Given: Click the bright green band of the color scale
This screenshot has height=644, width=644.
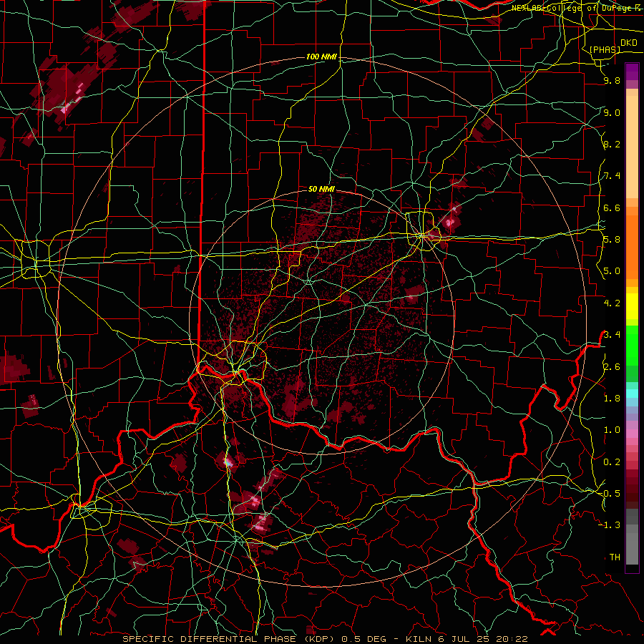Looking at the screenshot, I should 632,346.
